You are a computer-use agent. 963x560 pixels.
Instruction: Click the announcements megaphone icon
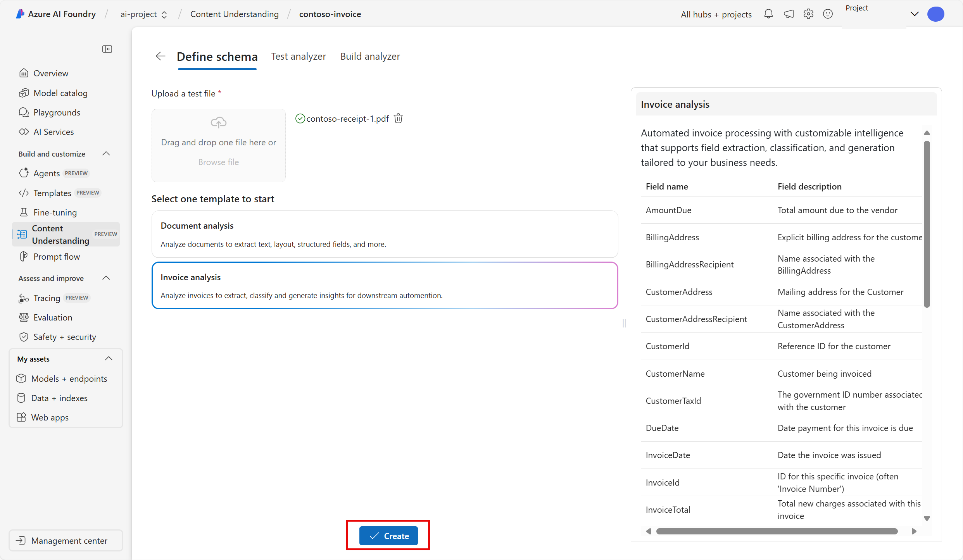tap(789, 14)
